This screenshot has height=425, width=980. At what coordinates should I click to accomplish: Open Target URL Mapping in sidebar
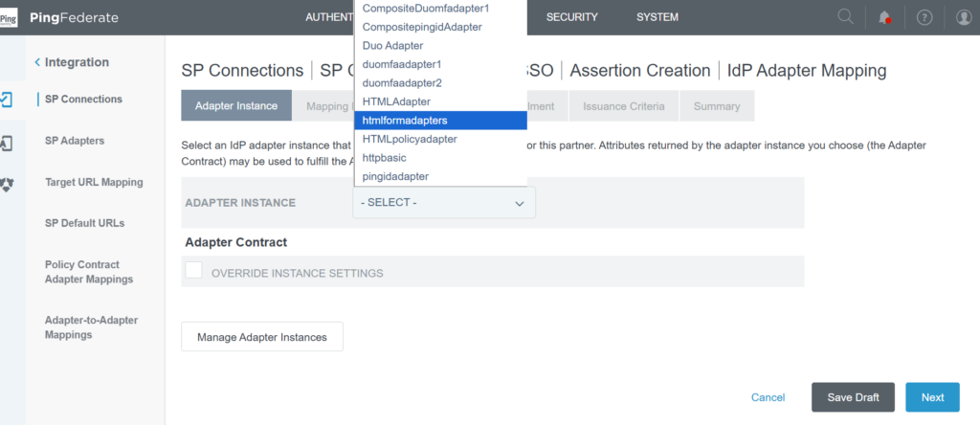point(94,183)
